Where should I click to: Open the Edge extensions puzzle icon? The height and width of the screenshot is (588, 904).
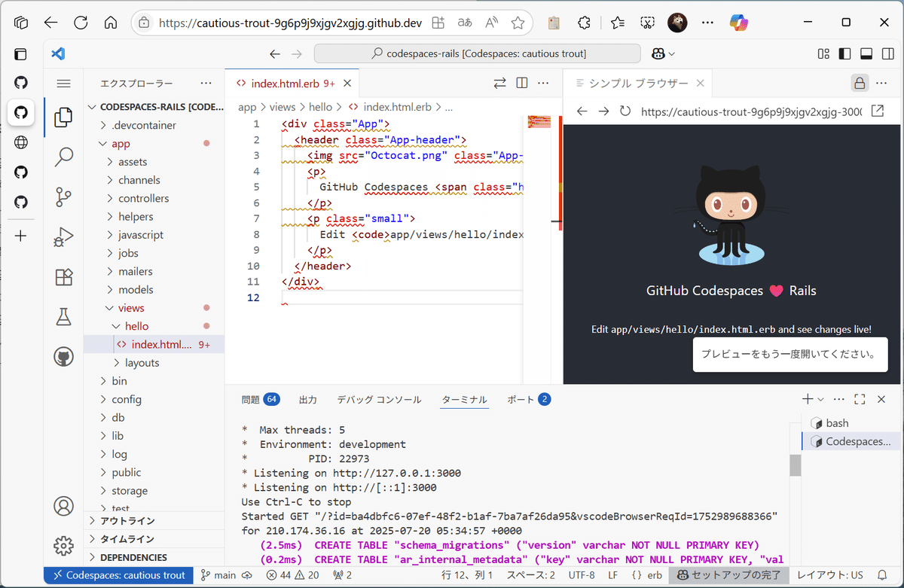[x=583, y=23]
